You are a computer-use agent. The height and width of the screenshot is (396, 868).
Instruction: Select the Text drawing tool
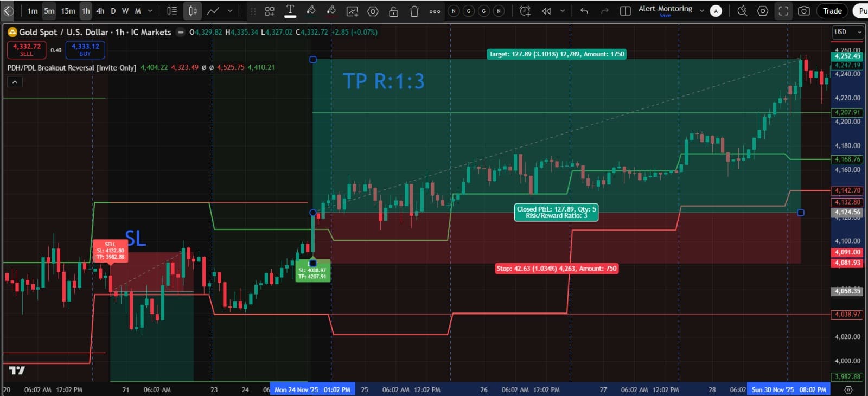click(x=290, y=10)
